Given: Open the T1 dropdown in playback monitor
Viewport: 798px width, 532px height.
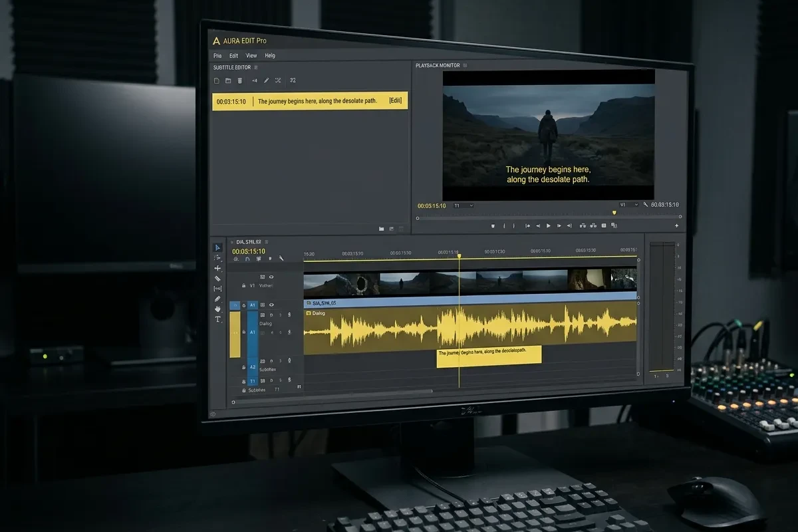Looking at the screenshot, I should coord(464,205).
